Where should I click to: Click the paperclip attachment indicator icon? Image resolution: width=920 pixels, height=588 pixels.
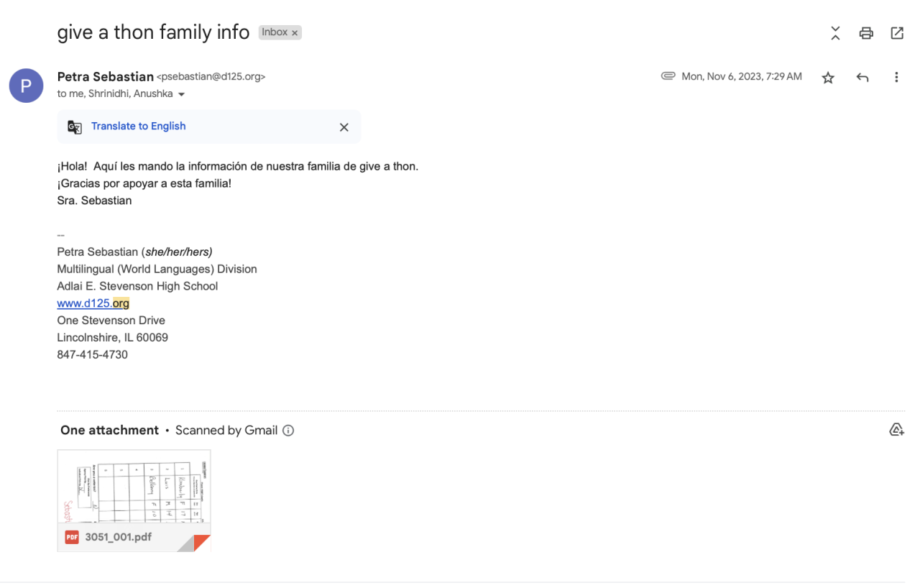pos(668,76)
